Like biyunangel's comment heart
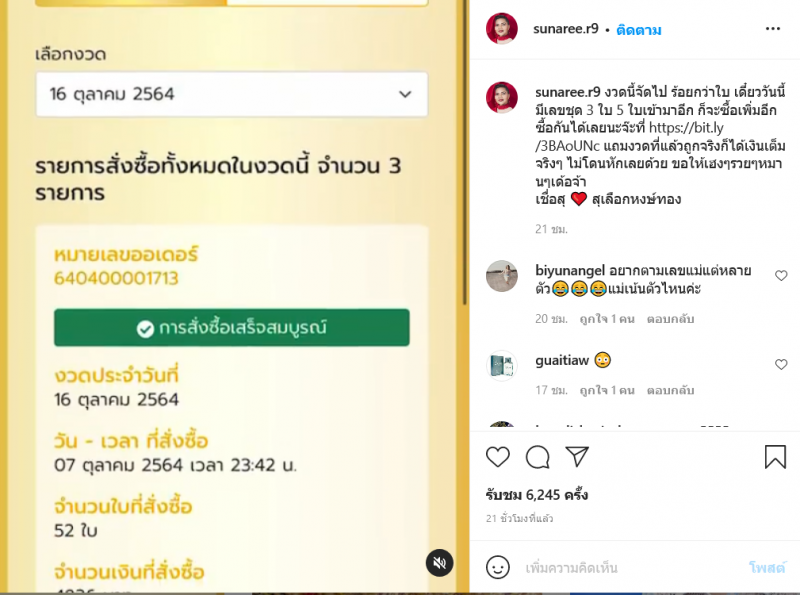The image size is (800, 595). click(781, 276)
